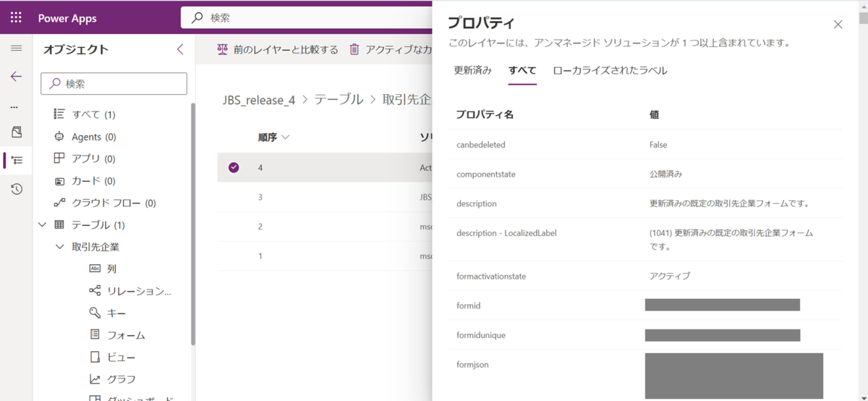Open 取引先企業 breadcrumb link

click(407, 99)
